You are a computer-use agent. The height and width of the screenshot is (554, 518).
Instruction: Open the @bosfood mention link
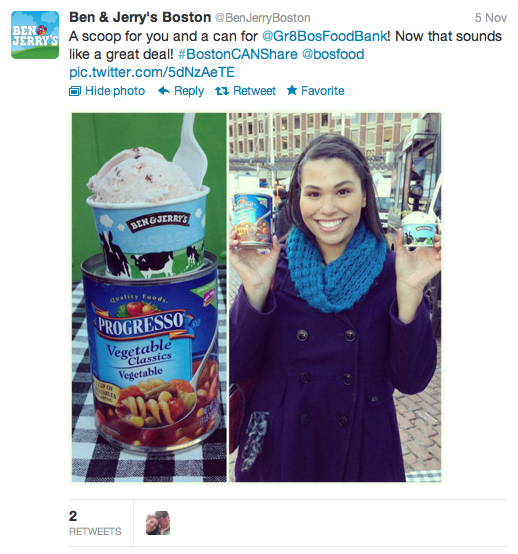coord(333,54)
